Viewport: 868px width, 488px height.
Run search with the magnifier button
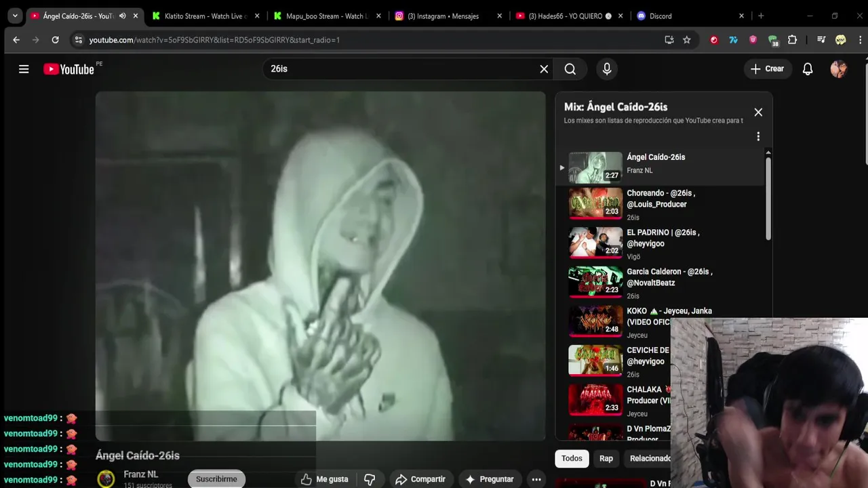click(570, 69)
